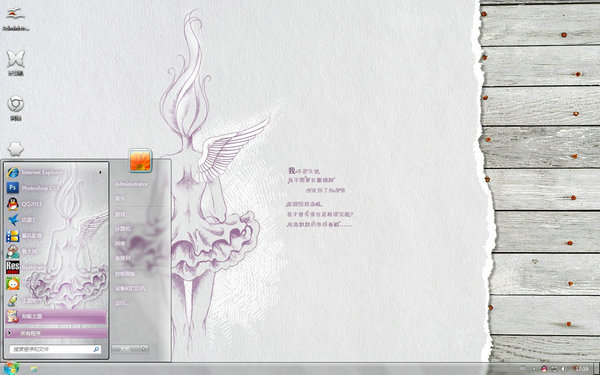Open Control Panel from Start menu
600x375 pixels.
[x=125, y=274]
